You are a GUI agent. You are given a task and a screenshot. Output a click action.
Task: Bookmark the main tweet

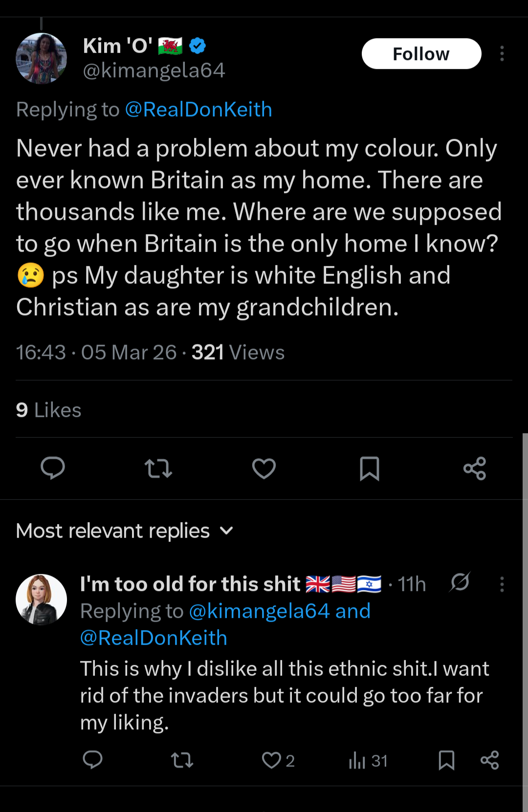click(370, 468)
